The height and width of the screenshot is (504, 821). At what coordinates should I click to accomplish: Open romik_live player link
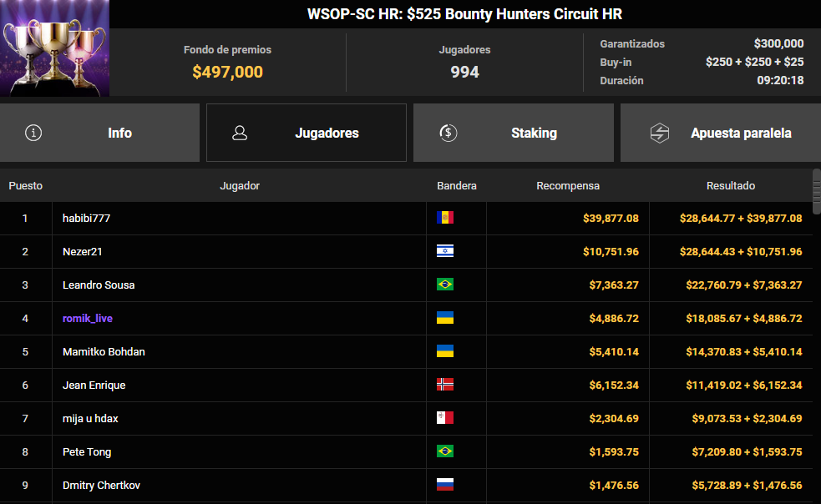point(88,318)
